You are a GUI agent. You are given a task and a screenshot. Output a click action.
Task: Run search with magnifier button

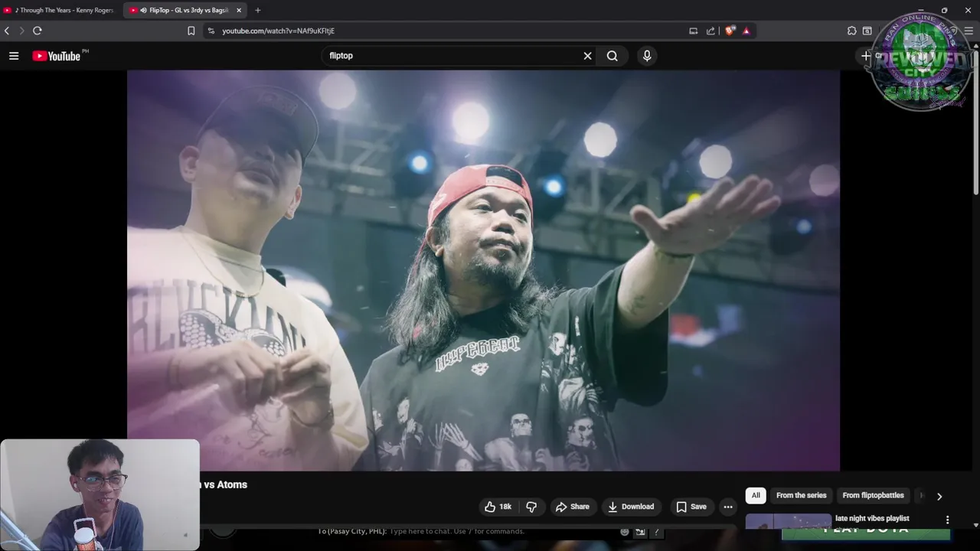click(x=612, y=56)
